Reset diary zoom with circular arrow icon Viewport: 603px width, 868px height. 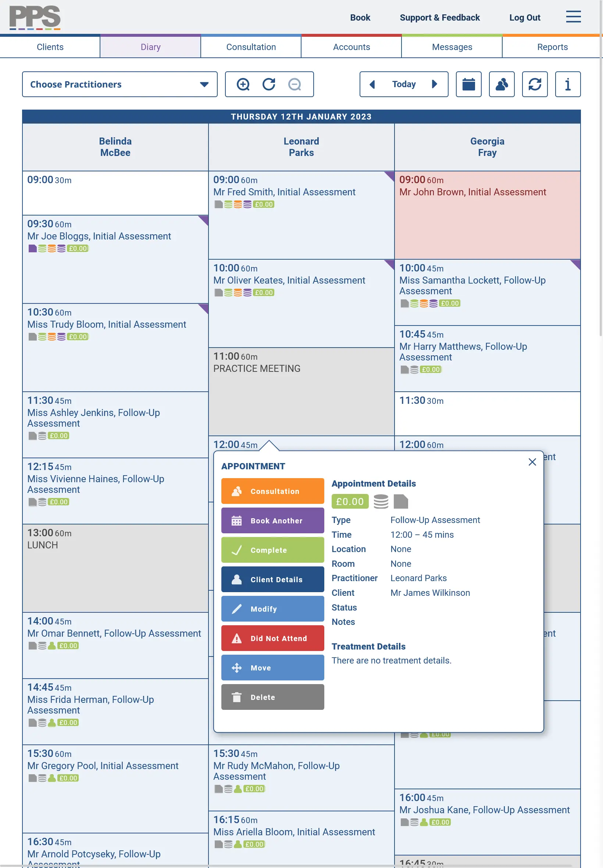click(x=269, y=84)
